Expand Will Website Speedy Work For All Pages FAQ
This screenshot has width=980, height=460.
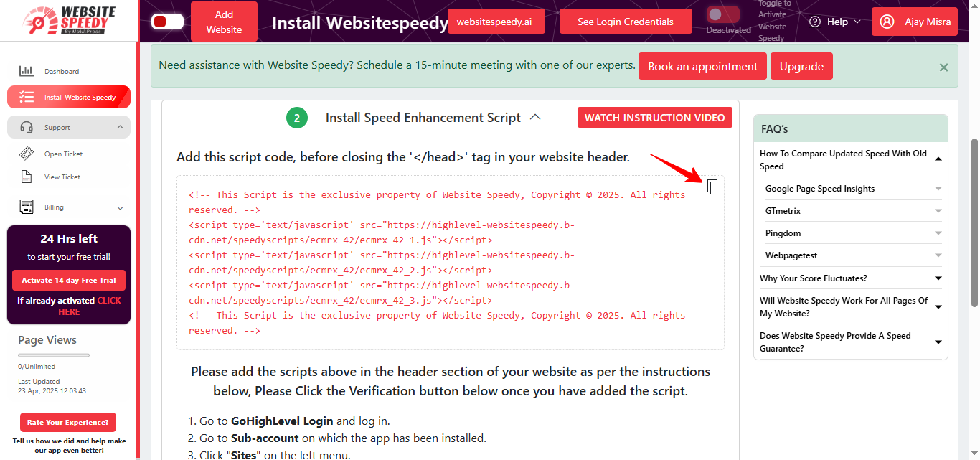(938, 307)
